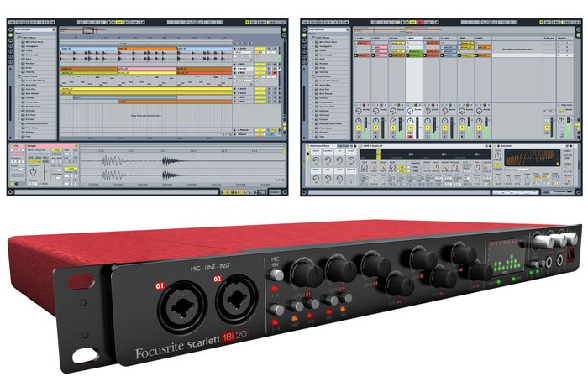Viewport: 588px width, 392px height.
Task: Toggle the yellow Loop switch in the clip view
Action: (71, 168)
